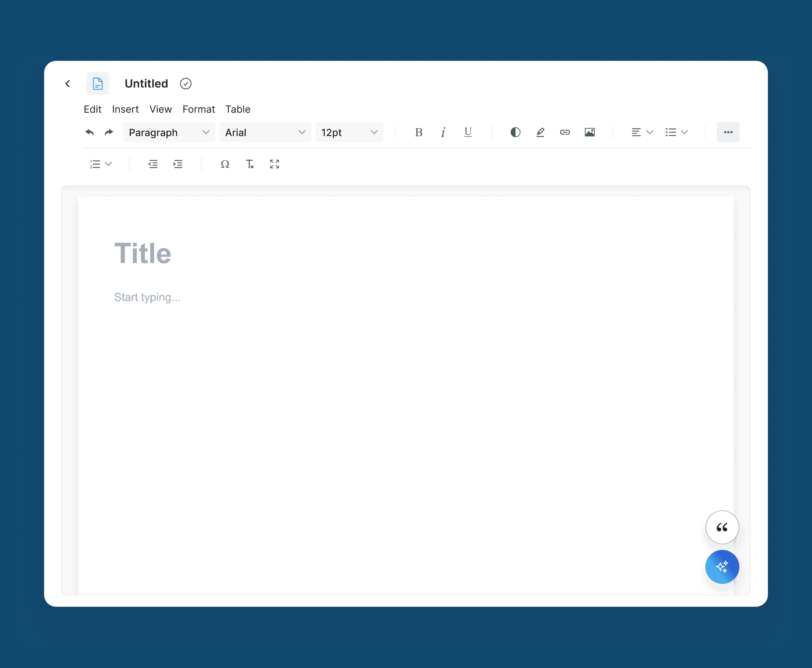Toggle italic formatting
Viewport: 812px width, 668px height.
pyautogui.click(x=443, y=132)
